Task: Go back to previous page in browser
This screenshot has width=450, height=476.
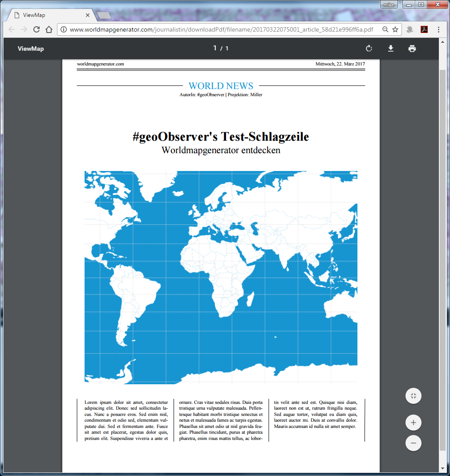Action: [12, 29]
